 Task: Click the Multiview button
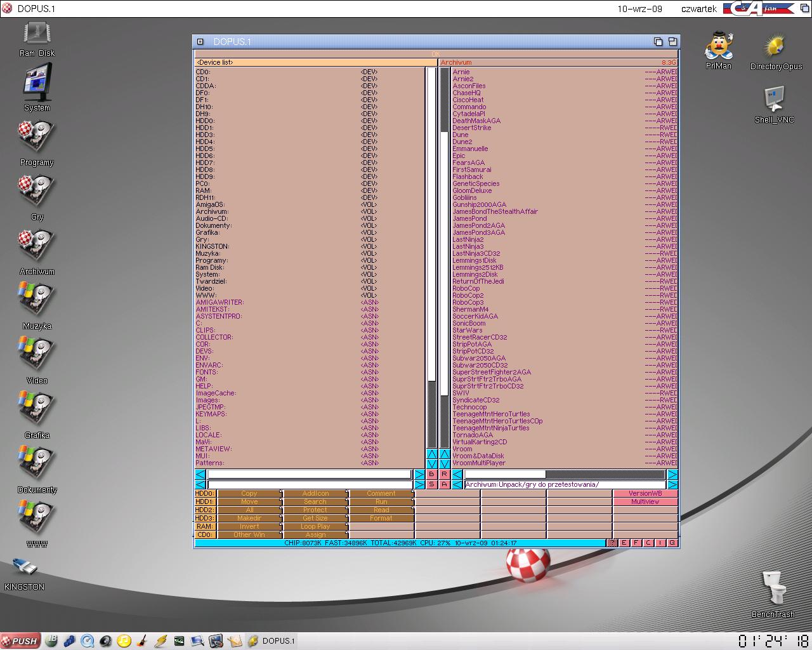click(645, 501)
